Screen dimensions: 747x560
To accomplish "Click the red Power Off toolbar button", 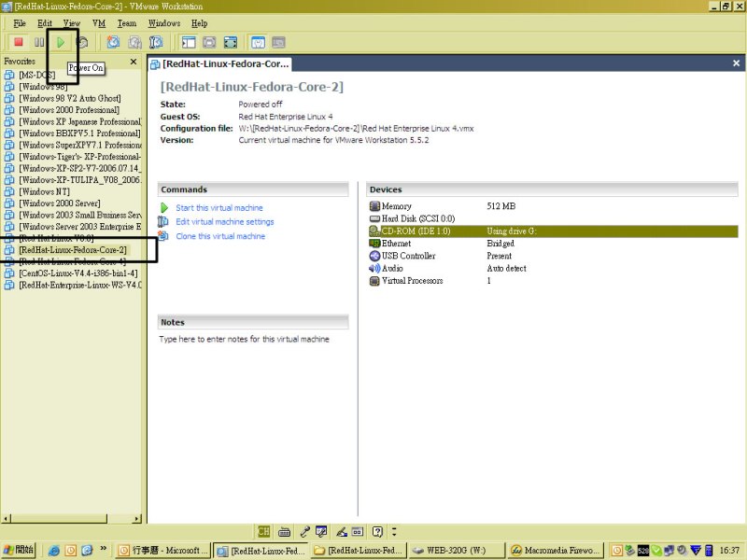I will tap(19, 42).
